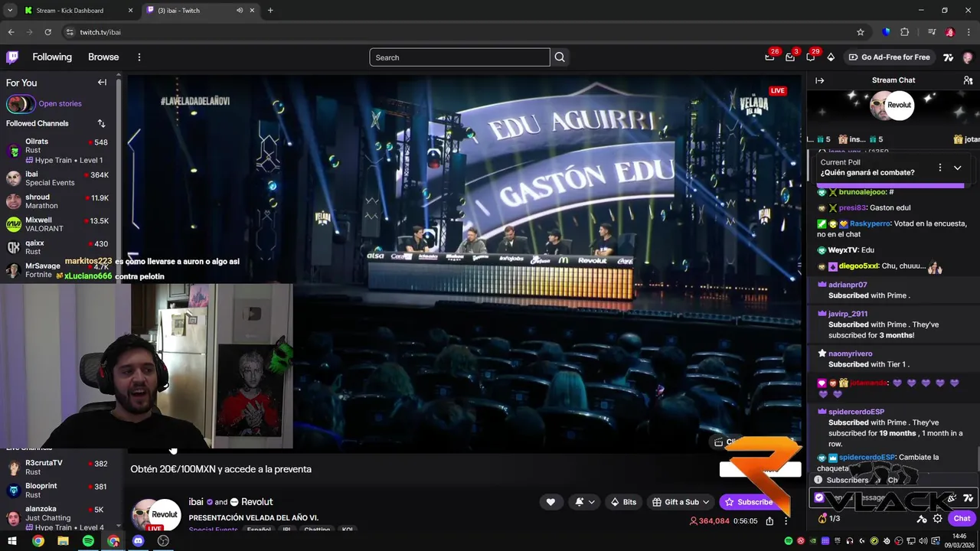Open the three-dot menu beside Browse
Screen dimensions: 980x551
coord(139,57)
